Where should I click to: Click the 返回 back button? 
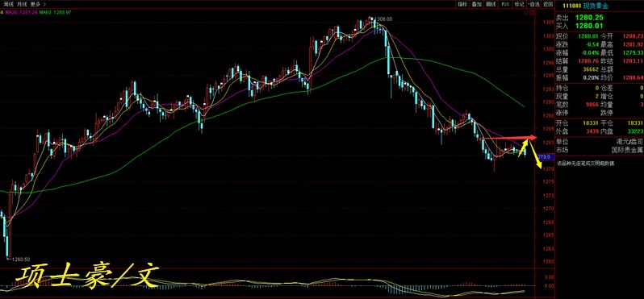tap(548, 4)
